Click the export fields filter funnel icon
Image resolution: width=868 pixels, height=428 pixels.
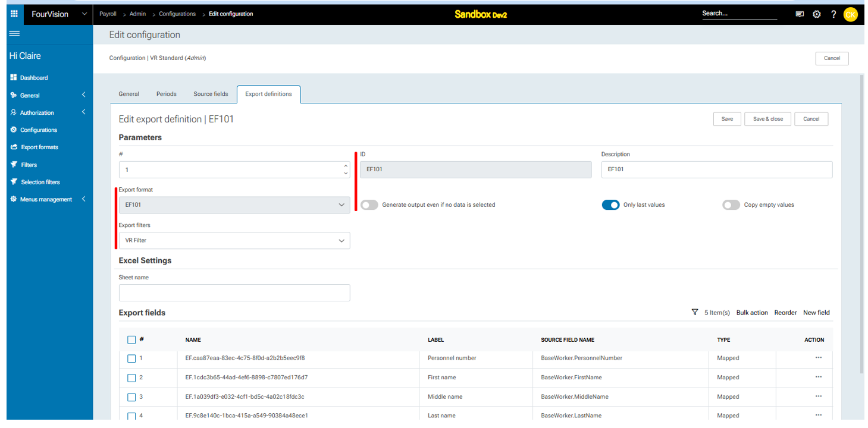tap(695, 312)
